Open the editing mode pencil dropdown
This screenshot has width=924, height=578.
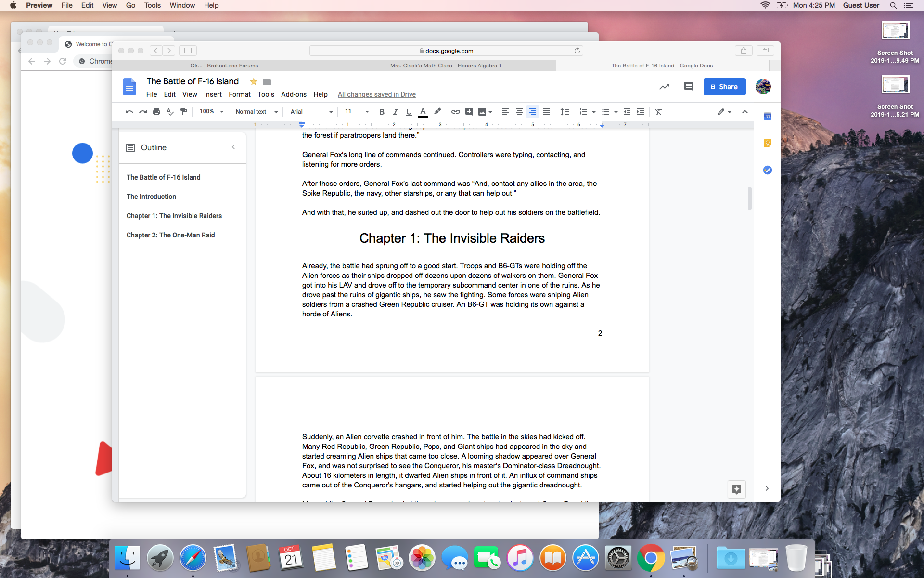click(x=724, y=112)
